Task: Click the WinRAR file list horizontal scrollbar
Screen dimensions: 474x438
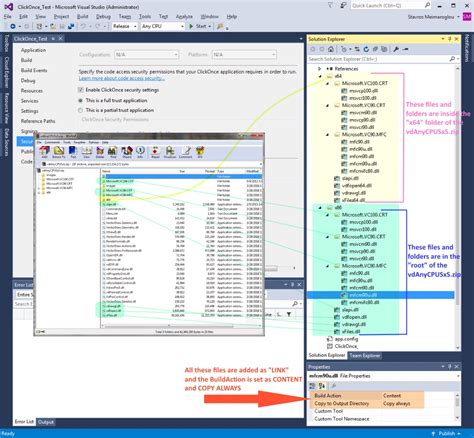Action: tap(181, 326)
